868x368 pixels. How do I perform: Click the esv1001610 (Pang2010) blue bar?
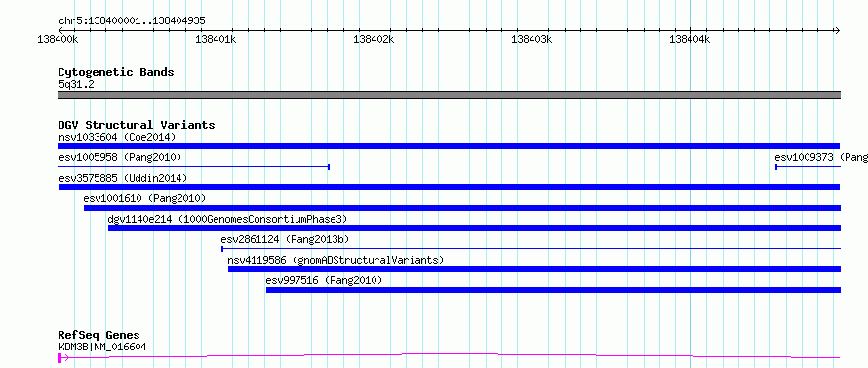462,208
